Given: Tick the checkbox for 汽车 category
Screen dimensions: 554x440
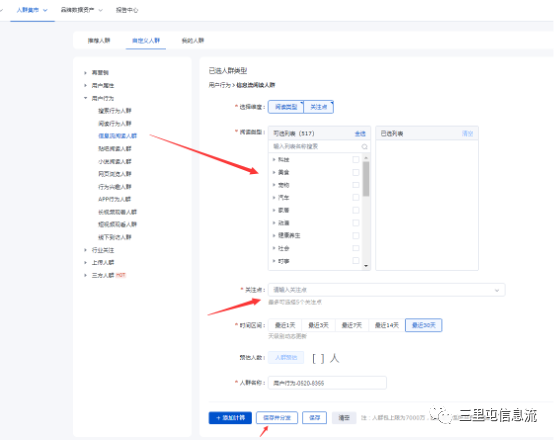Looking at the screenshot, I should click(x=356, y=198).
